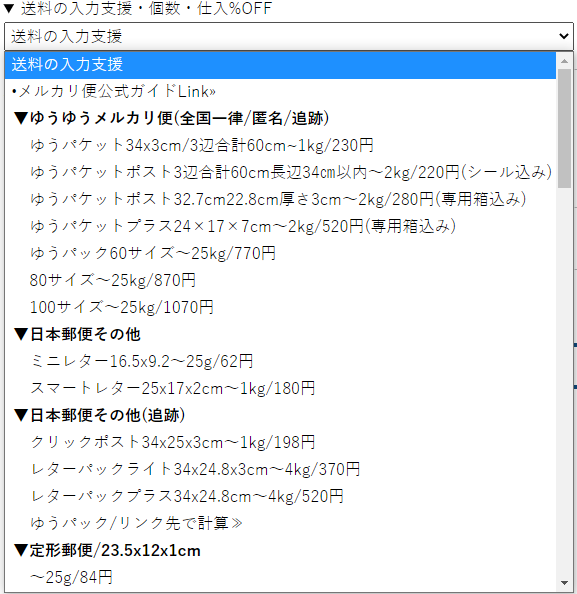Click the ▼ 送料の入力支援・個数・仕入%OFF section header

(x=137, y=9)
